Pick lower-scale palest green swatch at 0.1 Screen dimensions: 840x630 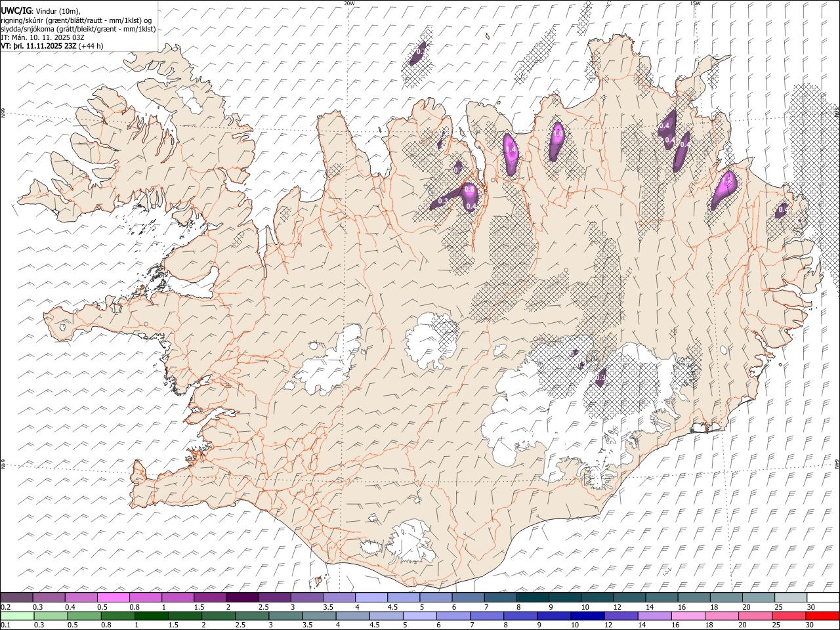pos(17,616)
